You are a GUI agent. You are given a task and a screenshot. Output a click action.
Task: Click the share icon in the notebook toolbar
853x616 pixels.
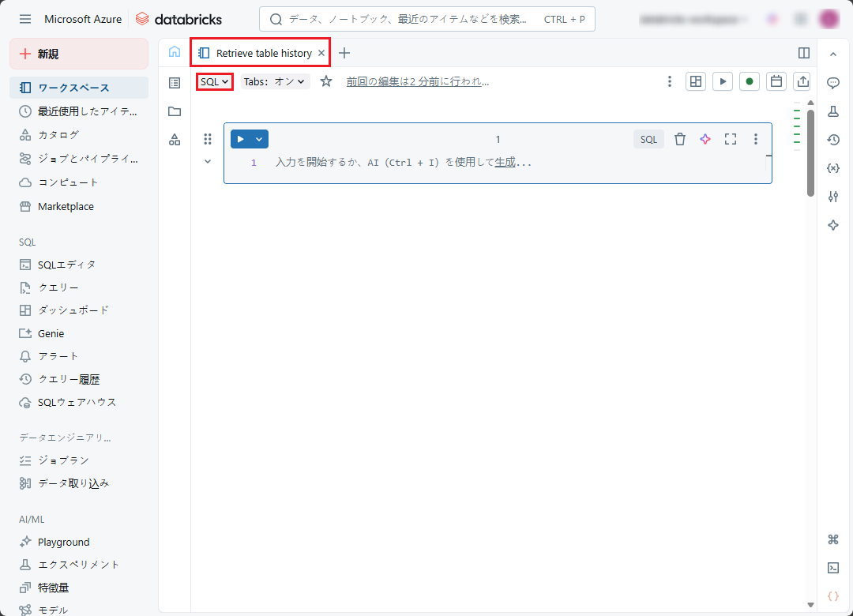(802, 81)
